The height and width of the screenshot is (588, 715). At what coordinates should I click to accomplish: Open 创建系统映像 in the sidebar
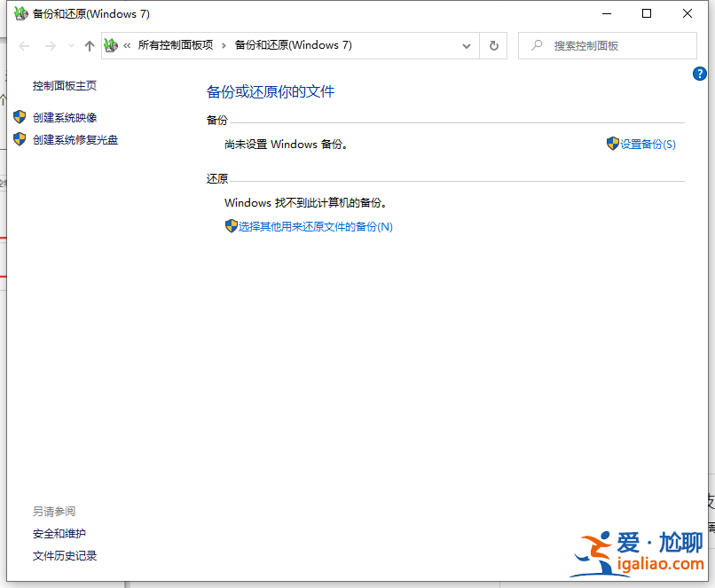(67, 117)
